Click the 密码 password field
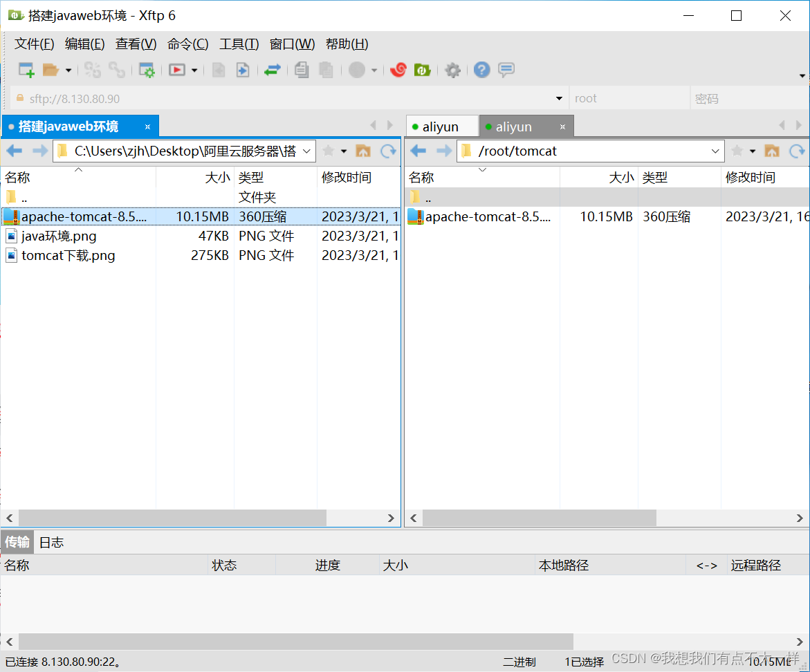This screenshot has height=672, width=810. [x=750, y=99]
